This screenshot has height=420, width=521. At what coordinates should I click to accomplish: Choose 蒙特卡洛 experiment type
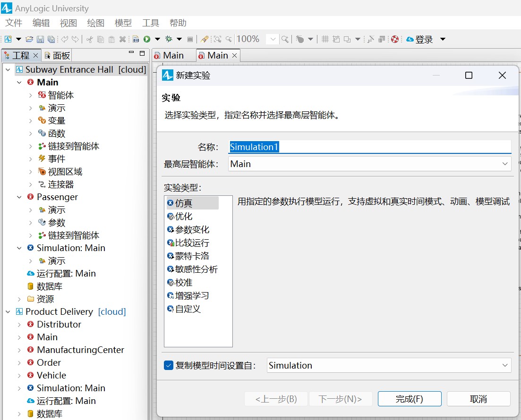point(191,256)
